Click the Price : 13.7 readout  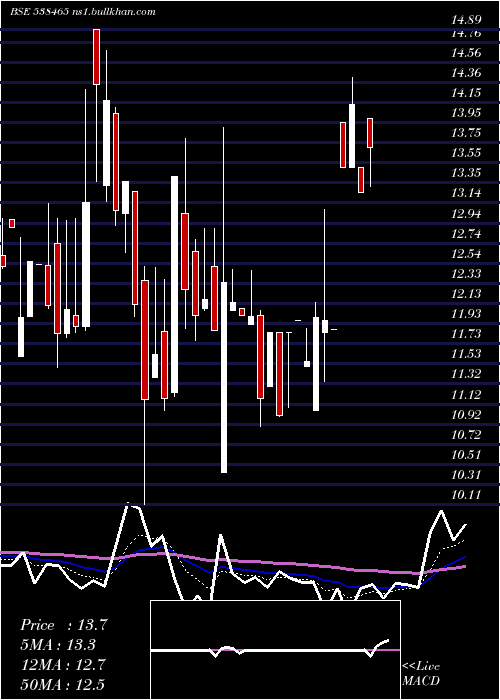(x=64, y=625)
